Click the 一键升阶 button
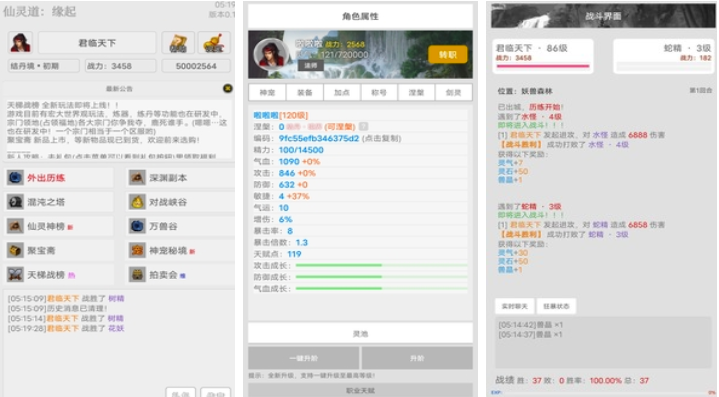Screen dimensions: 719x397 coord(304,358)
